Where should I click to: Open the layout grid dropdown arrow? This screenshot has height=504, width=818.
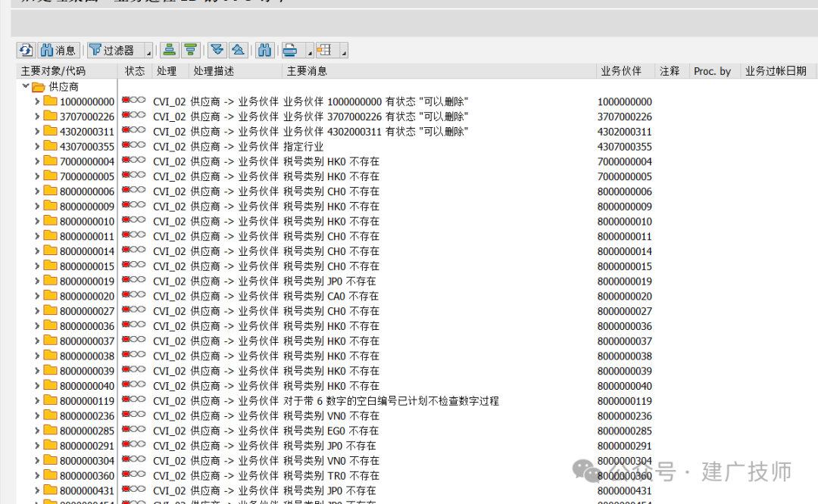pyautogui.click(x=344, y=51)
